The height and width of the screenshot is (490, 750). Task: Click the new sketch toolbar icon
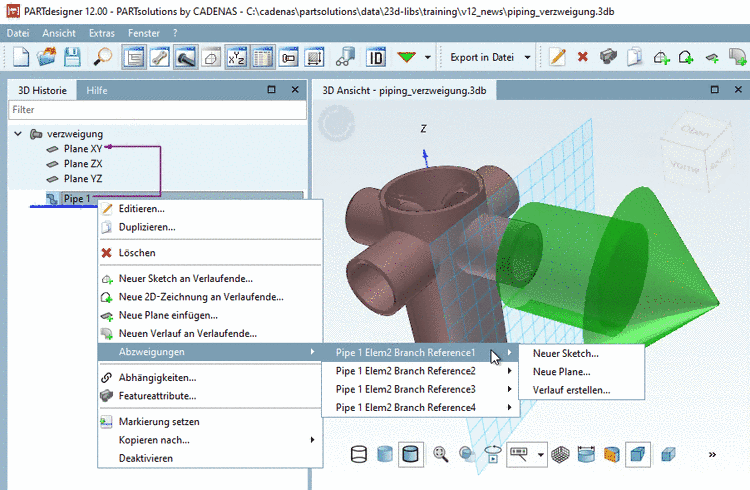tap(661, 57)
